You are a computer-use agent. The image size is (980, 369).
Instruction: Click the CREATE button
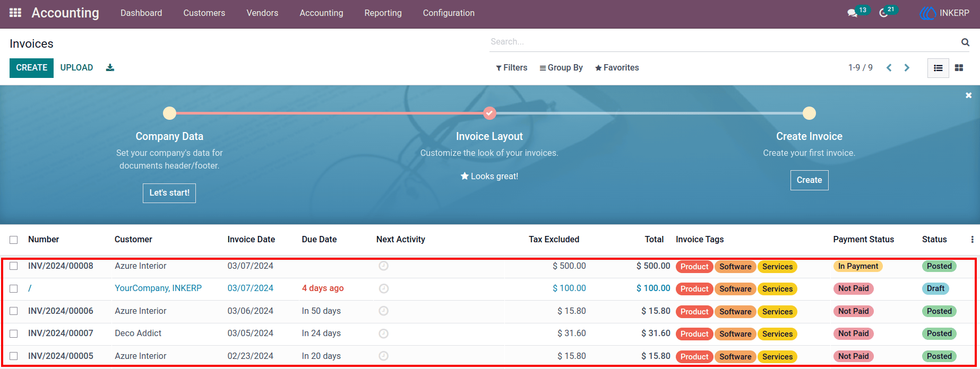click(31, 68)
